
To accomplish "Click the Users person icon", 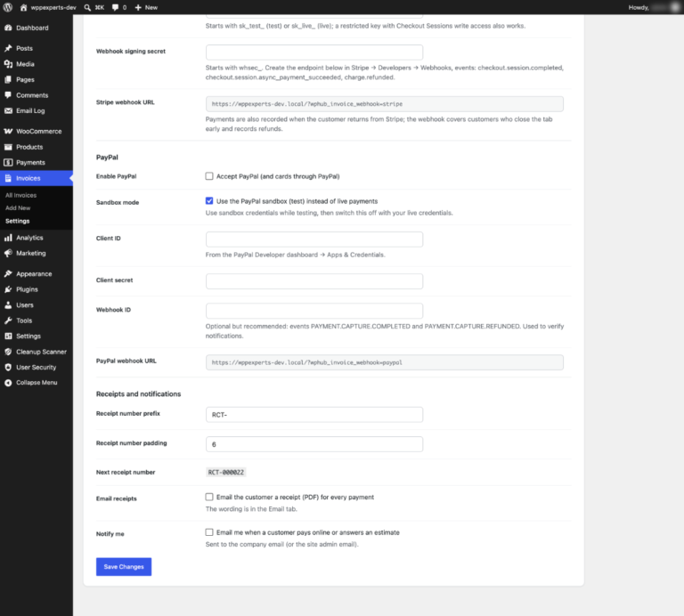I will [x=8, y=305].
